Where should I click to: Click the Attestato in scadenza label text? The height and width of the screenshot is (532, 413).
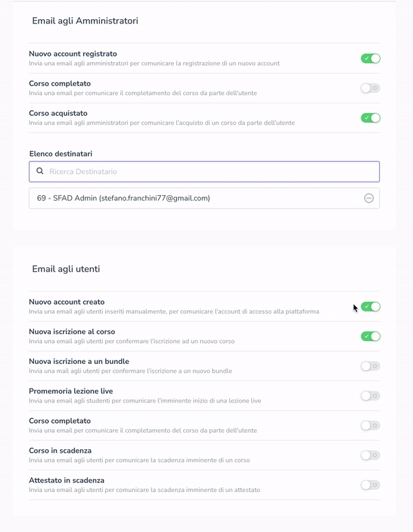click(66, 480)
